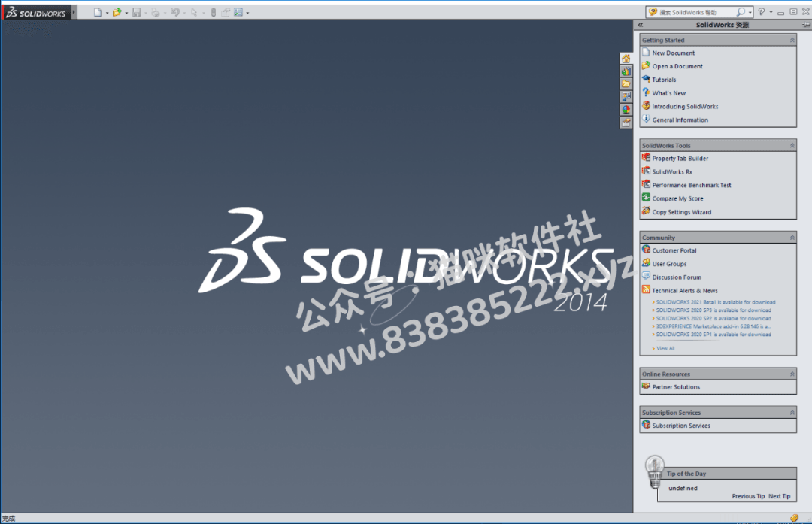Click the Copy Settings Wizard icon
Viewport: 812px width, 524px height.
(x=646, y=211)
